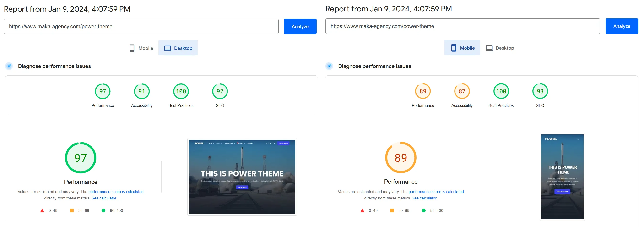The image size is (644, 227).
Task: Open Best Practices gauge in mobile report
Action: pyautogui.click(x=501, y=91)
